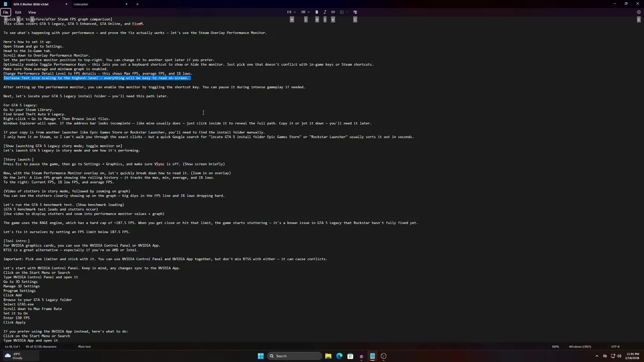Screen dimensions: 644x362
Task: Open the Windows Start menu
Action: (x=261, y=356)
